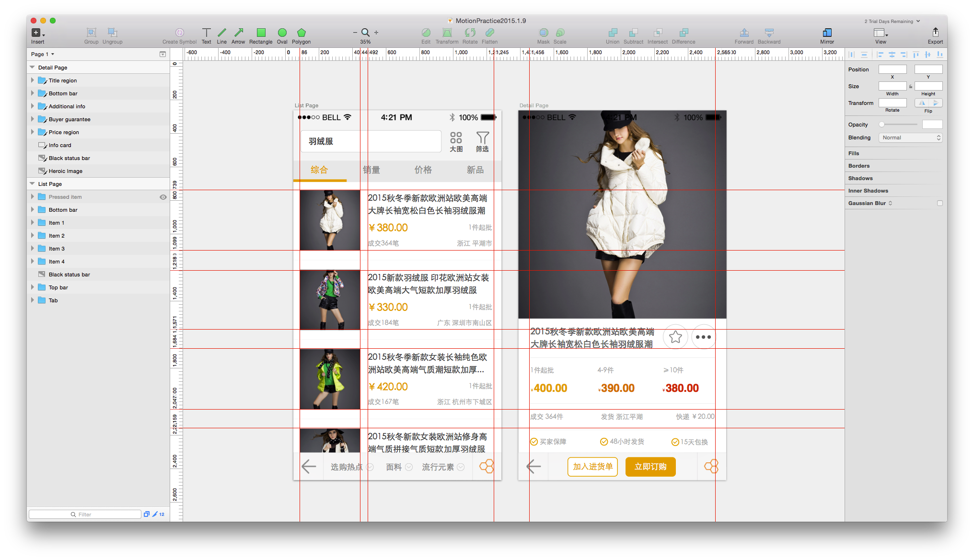Image resolution: width=974 pixels, height=560 pixels.
Task: Click the 立即订购 button
Action: (x=651, y=467)
